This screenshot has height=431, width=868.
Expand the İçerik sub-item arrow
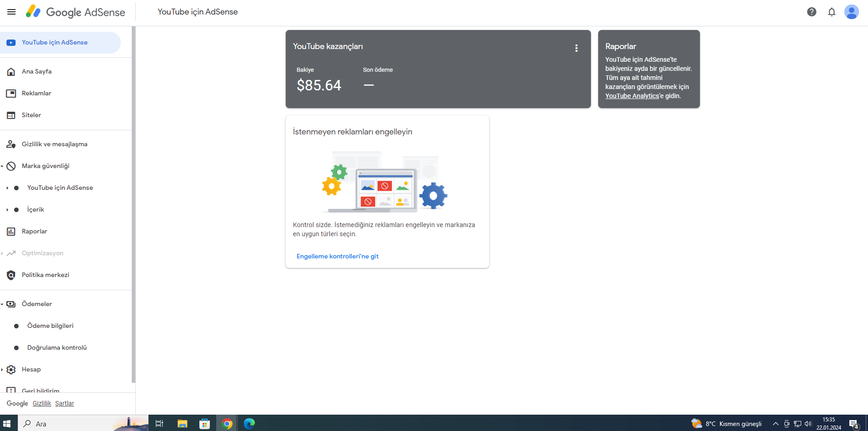point(7,210)
